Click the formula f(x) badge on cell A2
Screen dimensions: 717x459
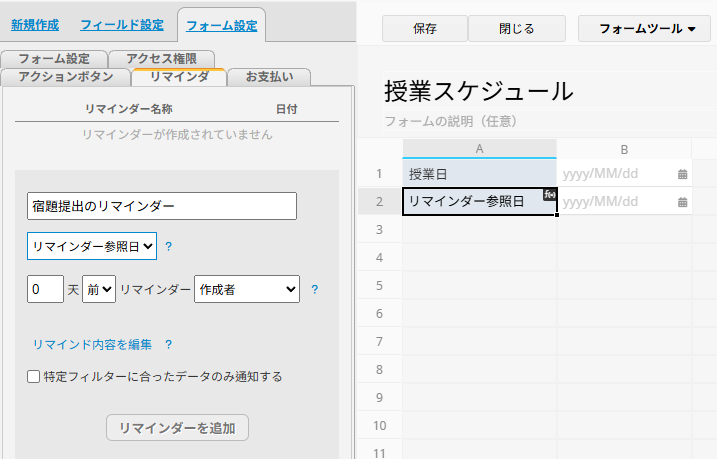point(549,194)
